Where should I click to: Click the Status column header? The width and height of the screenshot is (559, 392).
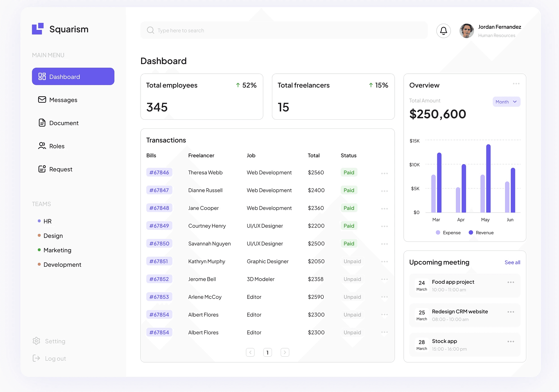[349, 156]
